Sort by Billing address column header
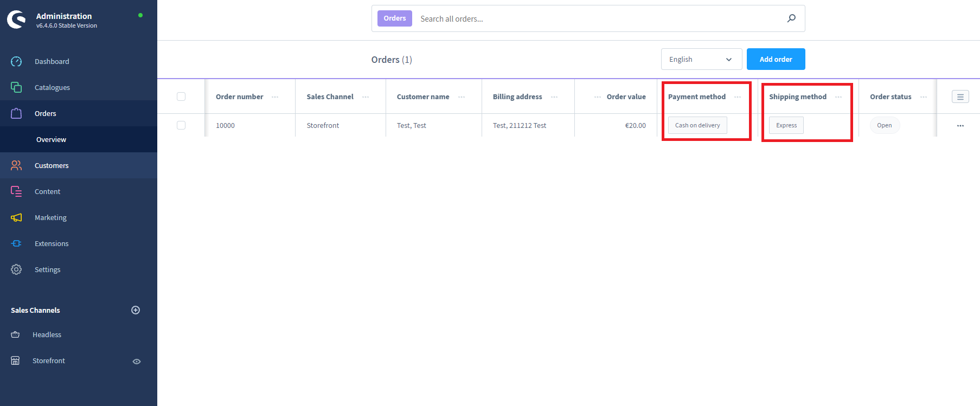 pyautogui.click(x=517, y=96)
